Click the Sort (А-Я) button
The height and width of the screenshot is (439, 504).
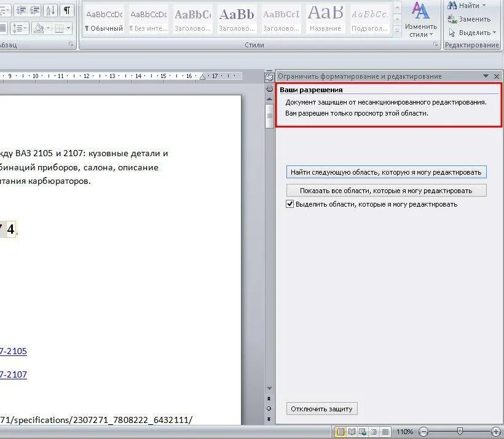(50, 10)
